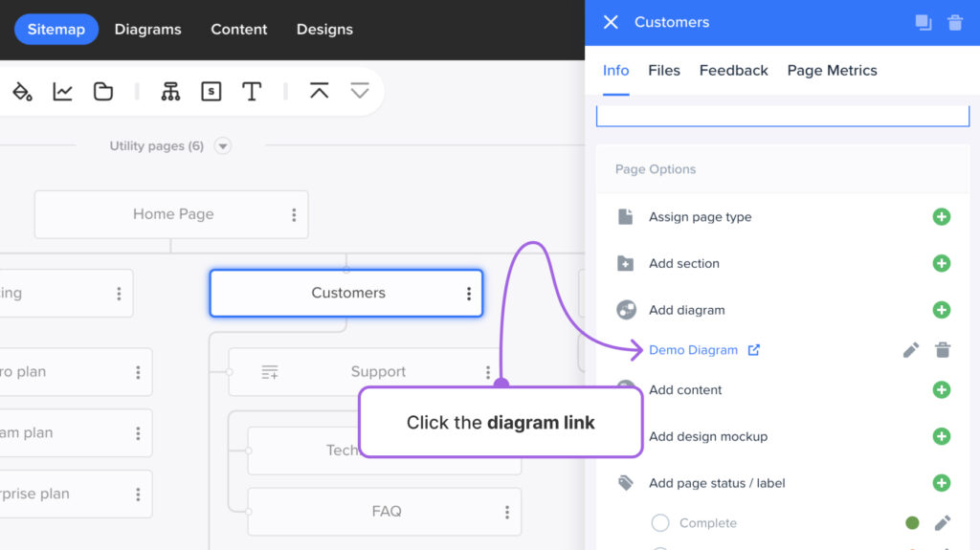Switch to the Diagrams tab
Viewport: 980px width, 550px height.
[147, 30]
